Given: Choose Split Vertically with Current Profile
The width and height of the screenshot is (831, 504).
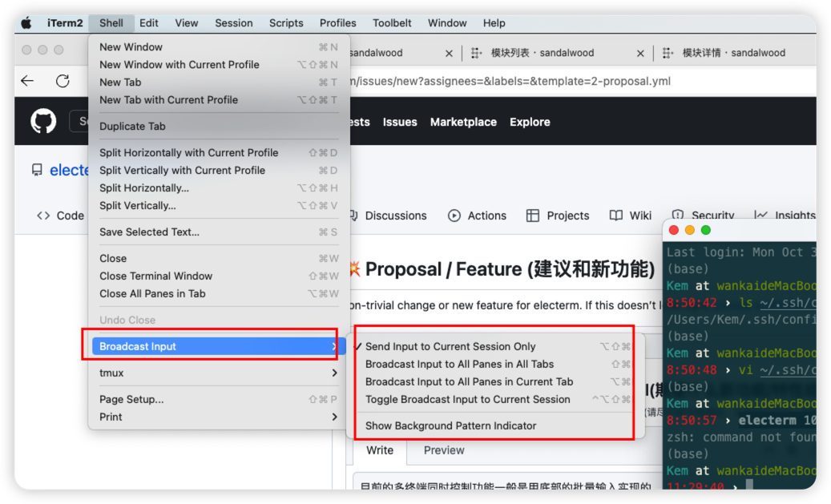Looking at the screenshot, I should point(218,170).
